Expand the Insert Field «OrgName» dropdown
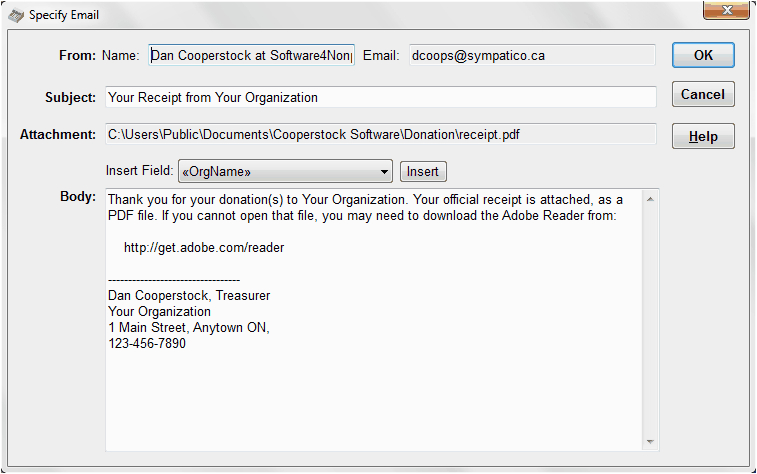The height and width of the screenshot is (474, 757). [x=384, y=172]
